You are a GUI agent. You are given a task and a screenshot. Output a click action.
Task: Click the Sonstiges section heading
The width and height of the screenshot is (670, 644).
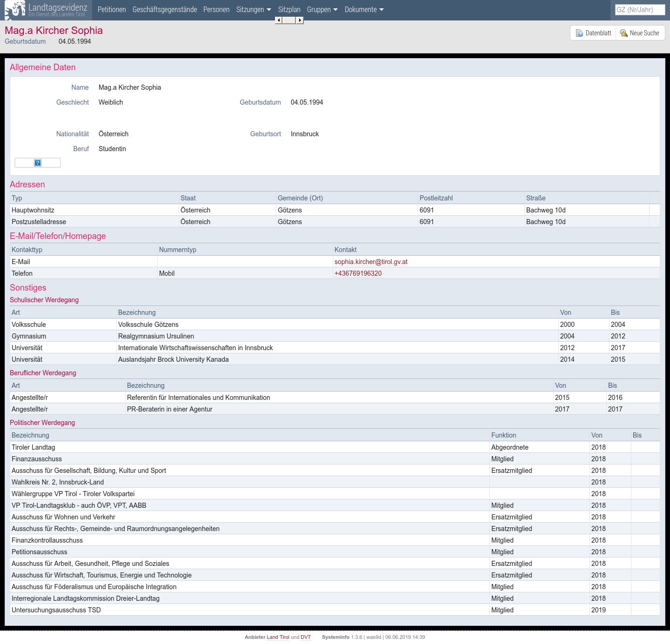[28, 288]
